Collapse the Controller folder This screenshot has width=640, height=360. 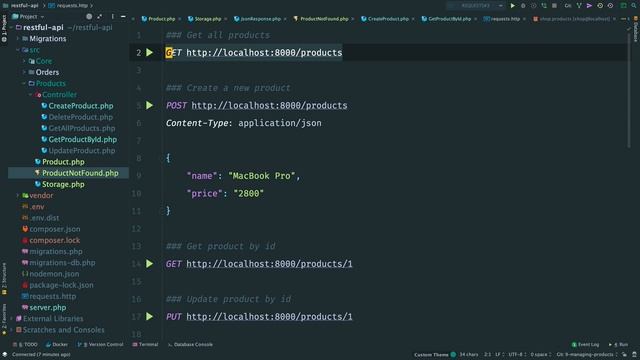pos(30,95)
